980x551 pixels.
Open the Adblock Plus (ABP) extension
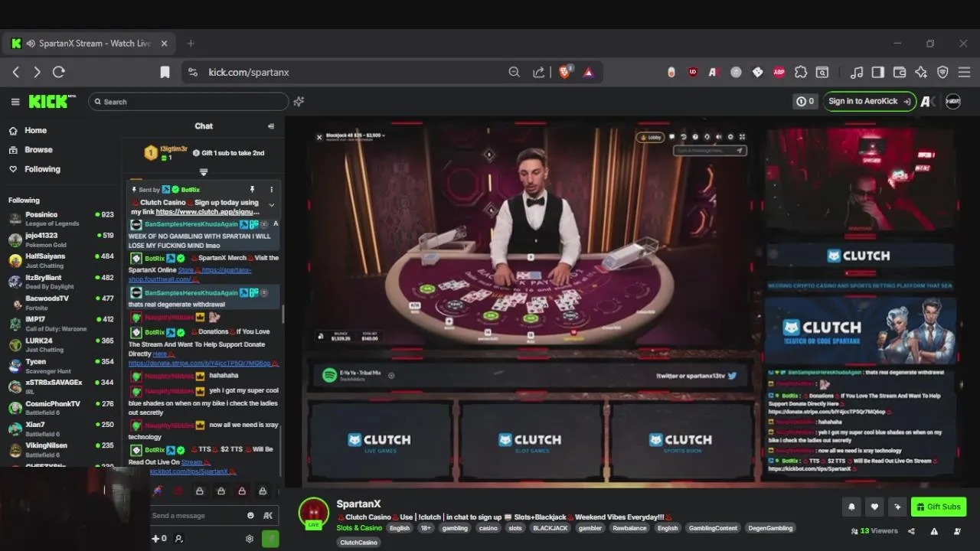point(779,72)
